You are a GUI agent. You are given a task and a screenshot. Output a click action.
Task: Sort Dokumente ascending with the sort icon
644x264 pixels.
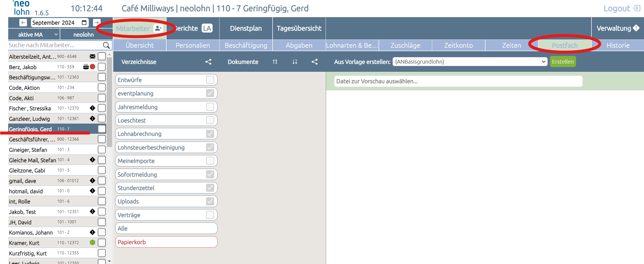(x=275, y=62)
